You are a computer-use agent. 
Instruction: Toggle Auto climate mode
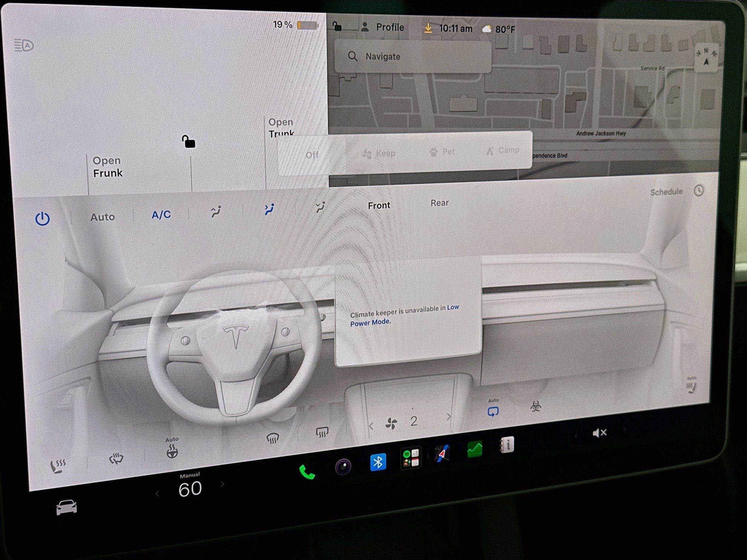point(103,217)
